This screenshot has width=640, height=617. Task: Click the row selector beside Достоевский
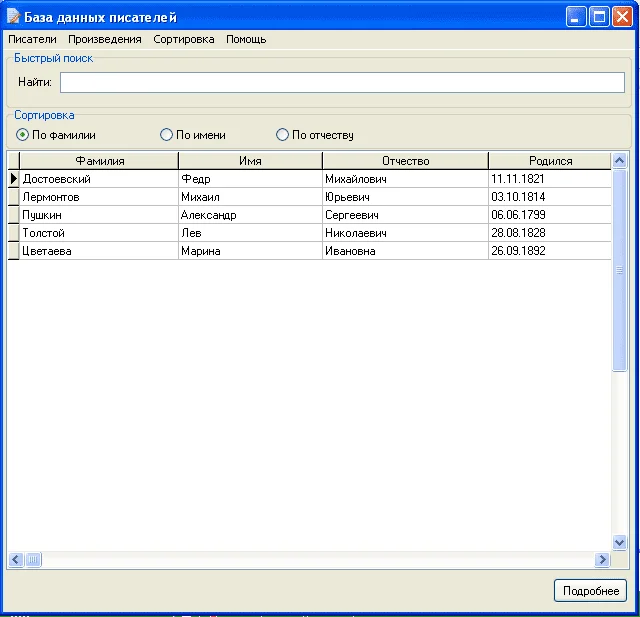[x=14, y=179]
